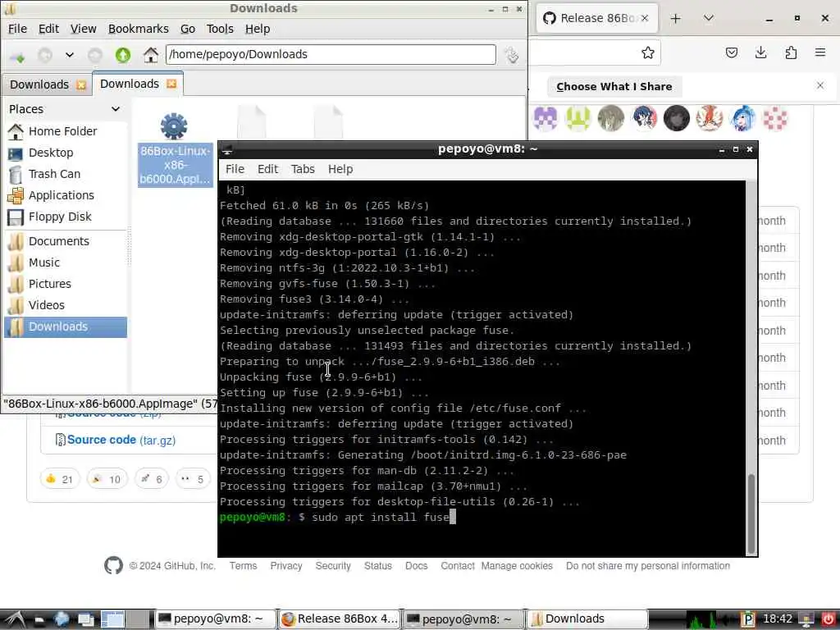Open file manager Tools menu
The height and width of the screenshot is (630, 840).
click(220, 29)
